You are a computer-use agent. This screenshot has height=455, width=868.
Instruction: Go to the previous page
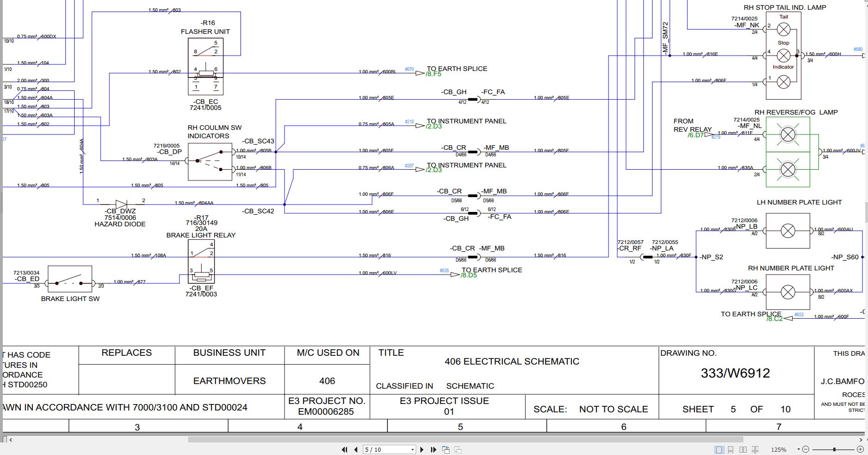(355, 449)
